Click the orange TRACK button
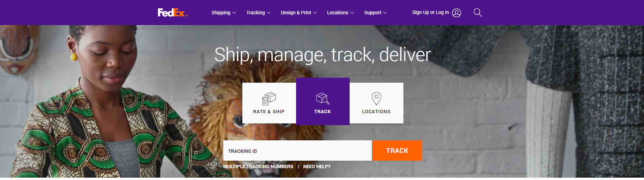Image resolution: width=644 pixels, height=180 pixels. click(397, 151)
